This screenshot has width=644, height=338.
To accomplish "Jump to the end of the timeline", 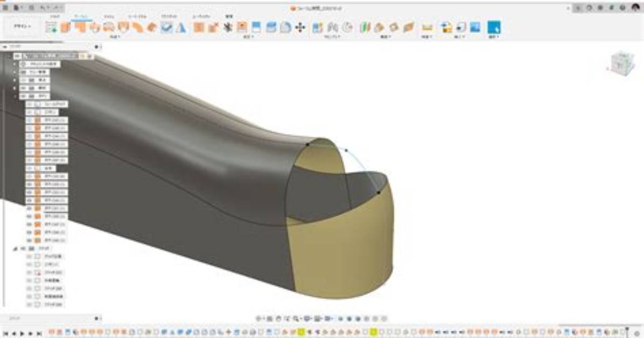I will (39, 334).
